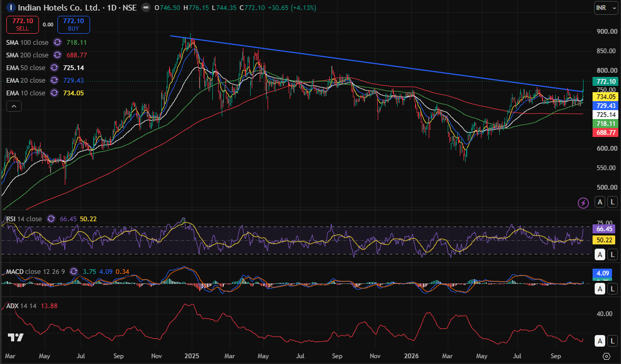Click EMA 10 refresh icon
The image size is (621, 364).
click(54, 93)
